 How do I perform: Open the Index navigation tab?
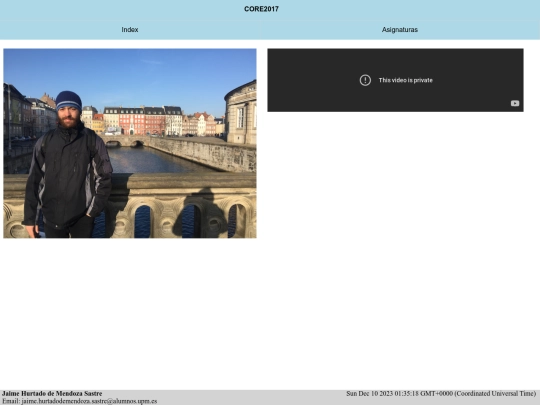[x=130, y=30]
